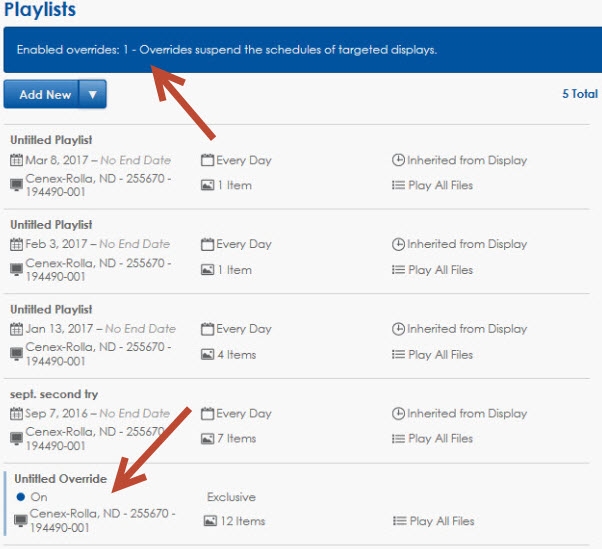The width and height of the screenshot is (602, 549).
Task: Open the sept. second try playlist
Action: click(x=54, y=394)
